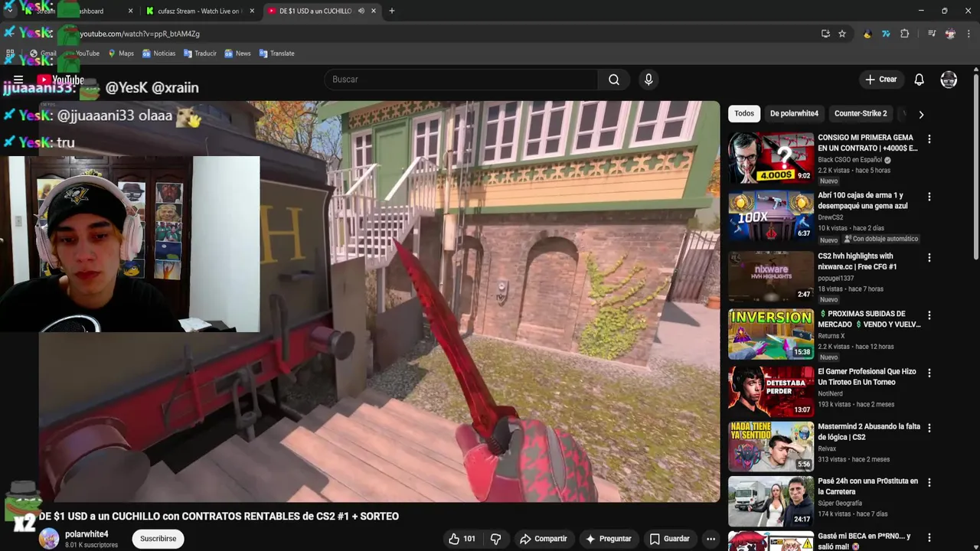Open nixware HVH highlights thumbnail
The image size is (980, 551).
coord(771,276)
